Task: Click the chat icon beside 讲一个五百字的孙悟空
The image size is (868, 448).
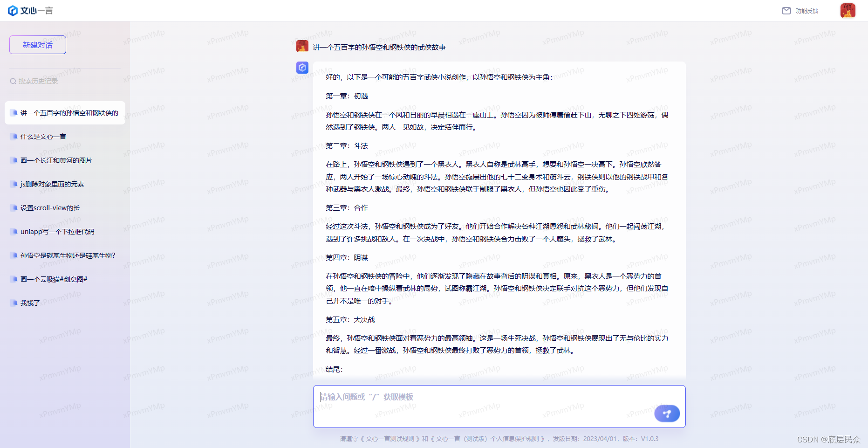Action: point(14,113)
